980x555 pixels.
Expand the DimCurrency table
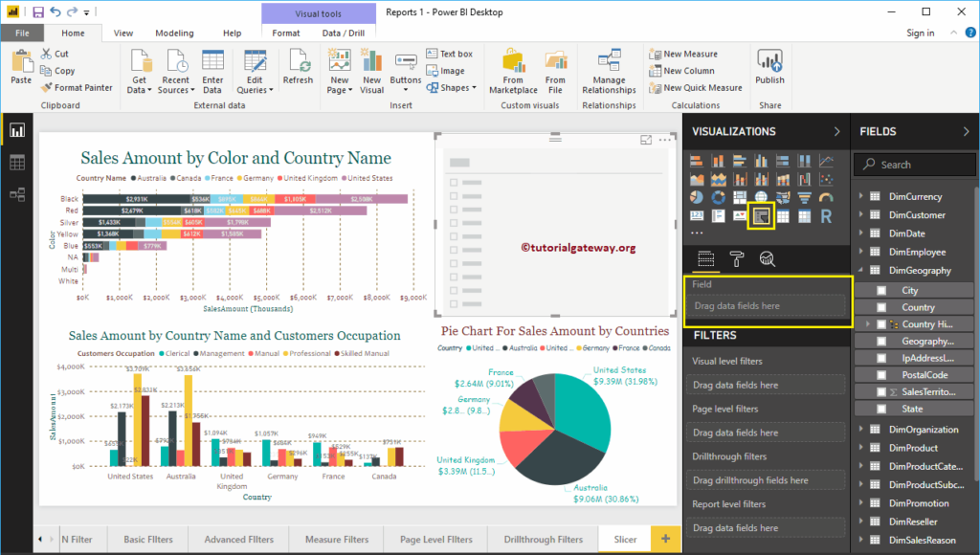[861, 196]
